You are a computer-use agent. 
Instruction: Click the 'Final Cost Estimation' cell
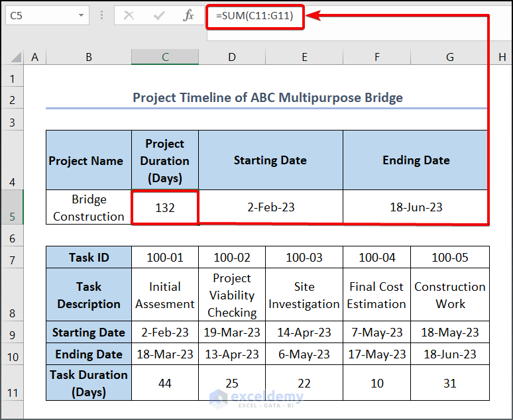click(377, 295)
